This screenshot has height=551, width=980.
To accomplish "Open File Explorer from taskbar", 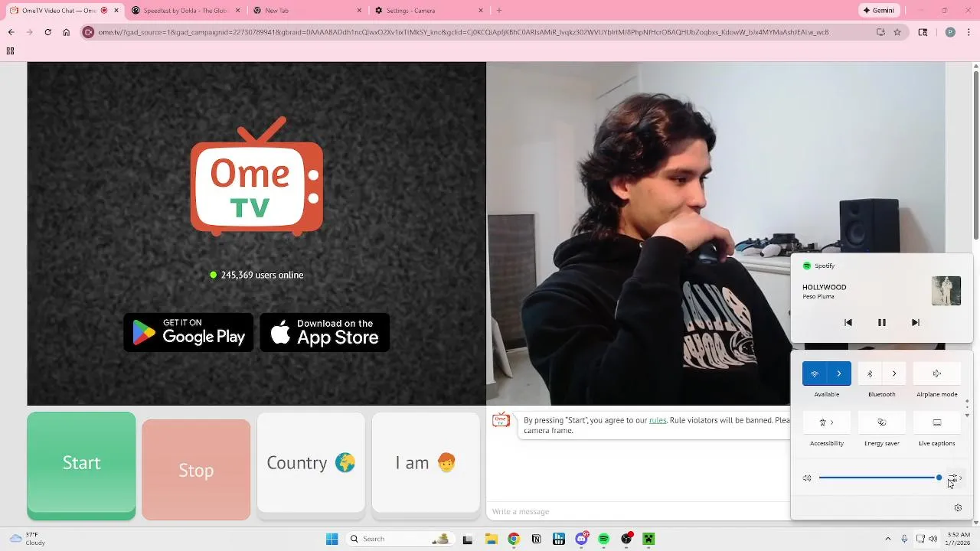I will [x=491, y=539].
